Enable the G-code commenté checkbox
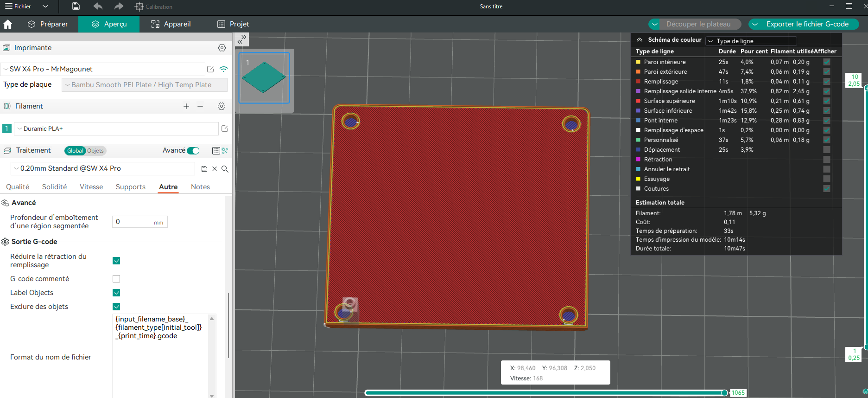Image resolution: width=868 pixels, height=398 pixels. pos(116,279)
